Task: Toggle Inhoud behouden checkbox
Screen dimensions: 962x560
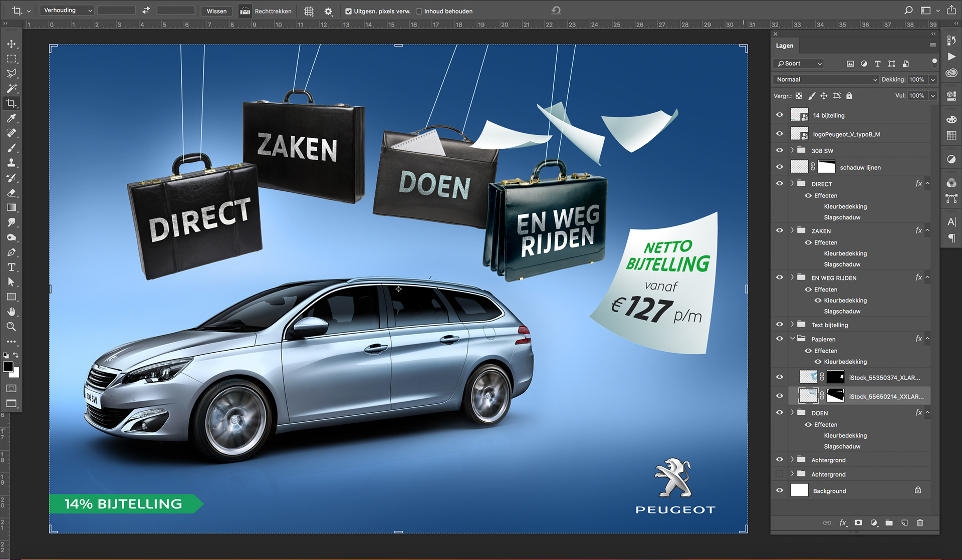Action: click(x=419, y=11)
